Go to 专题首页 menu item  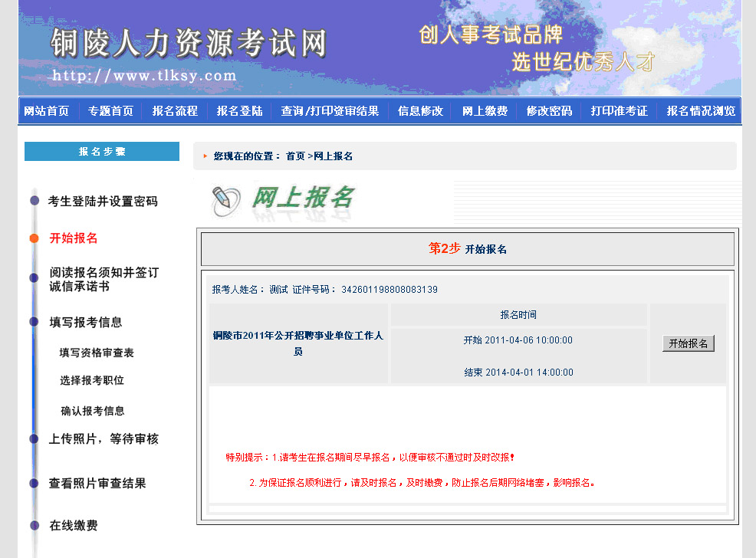pyautogui.click(x=110, y=111)
